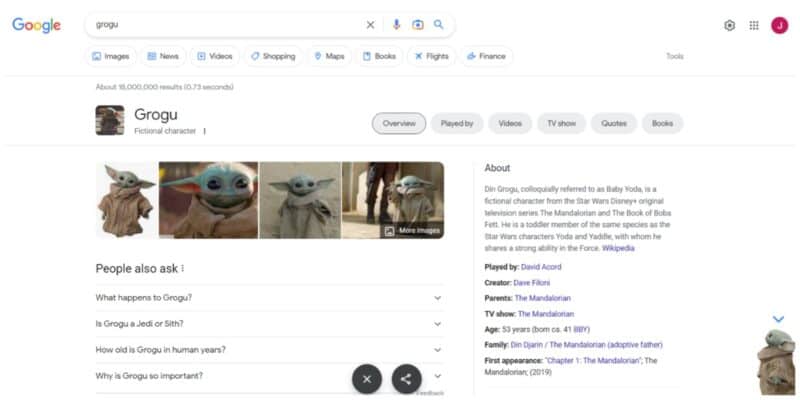Screen dimensions: 800x400
Task: Open settings gear icon
Action: click(730, 25)
